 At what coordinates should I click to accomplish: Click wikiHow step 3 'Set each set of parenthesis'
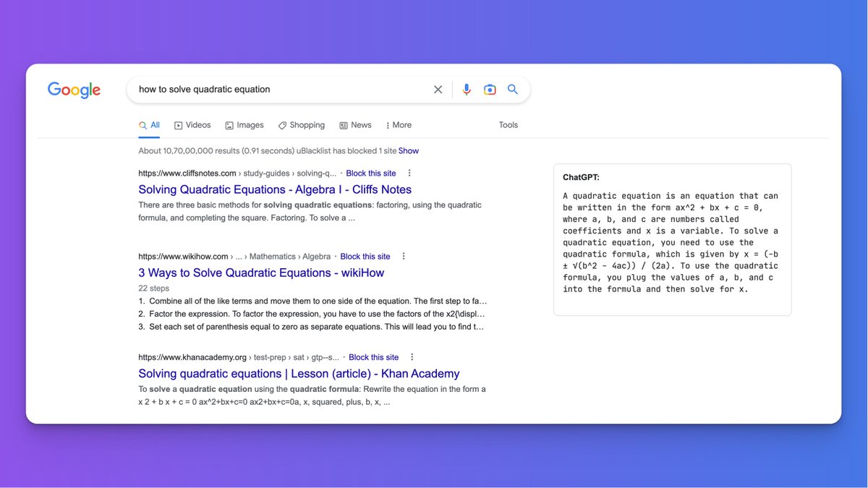[312, 327]
